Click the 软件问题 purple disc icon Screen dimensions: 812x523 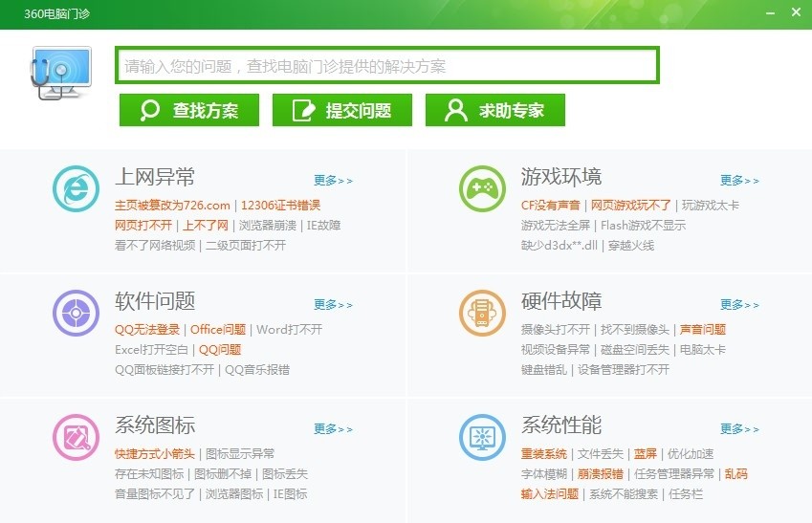(x=76, y=313)
